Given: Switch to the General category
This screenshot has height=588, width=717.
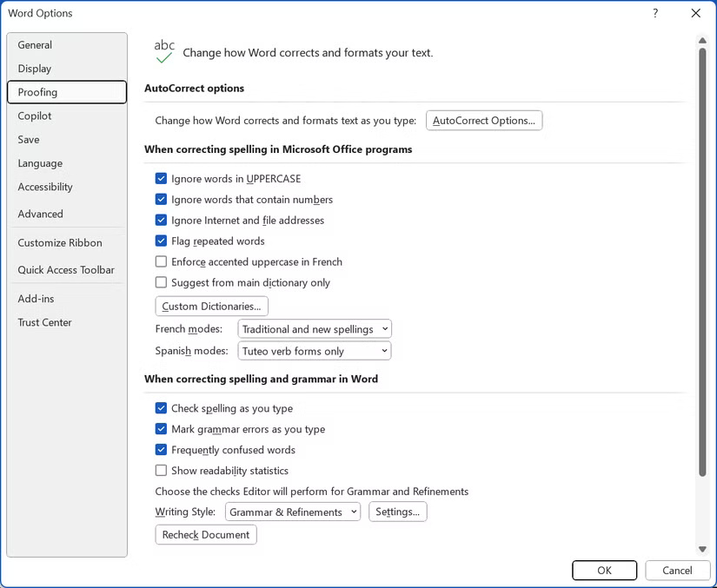Looking at the screenshot, I should 35,45.
